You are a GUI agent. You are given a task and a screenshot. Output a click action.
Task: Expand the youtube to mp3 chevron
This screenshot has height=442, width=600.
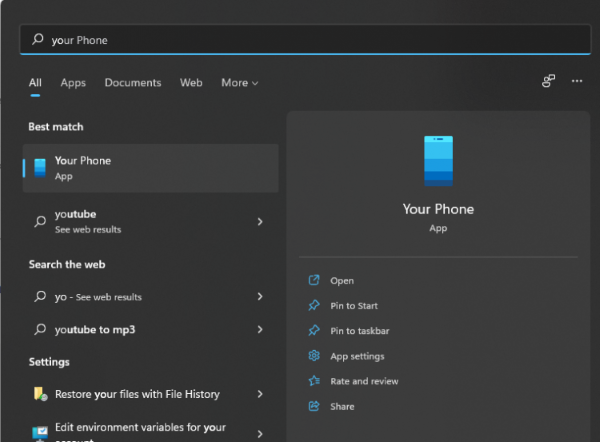260,329
